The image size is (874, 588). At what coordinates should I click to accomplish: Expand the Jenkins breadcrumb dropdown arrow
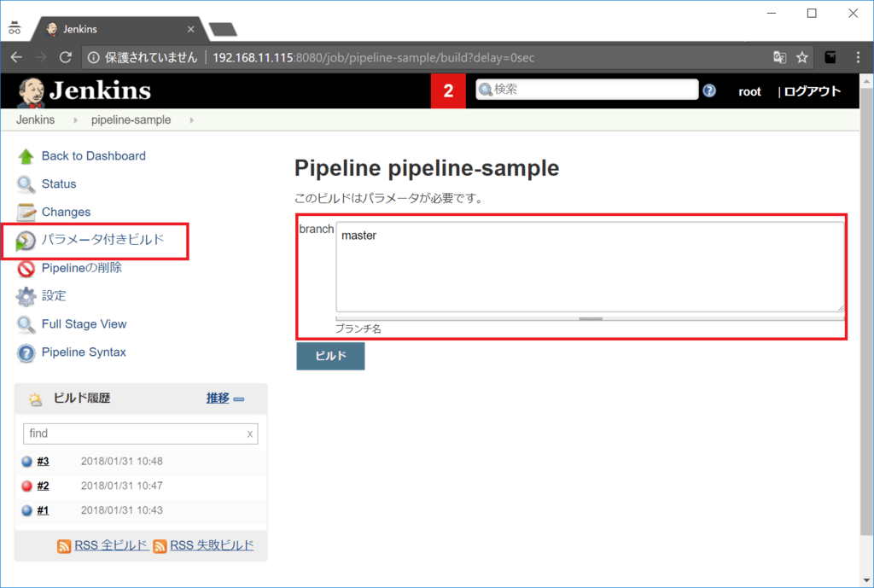(x=75, y=120)
